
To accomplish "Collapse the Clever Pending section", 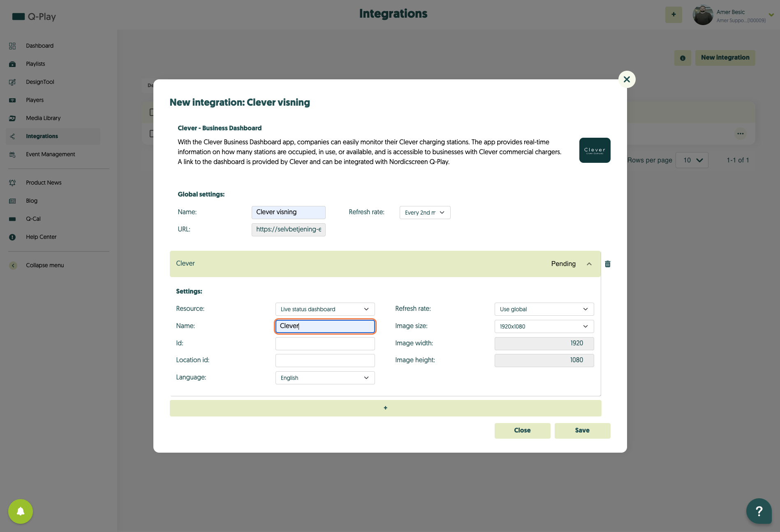I will (589, 264).
